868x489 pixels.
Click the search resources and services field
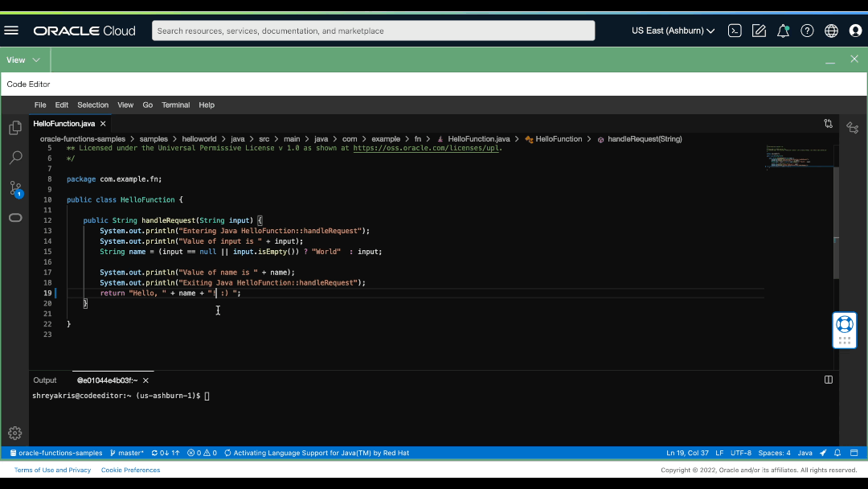click(374, 30)
